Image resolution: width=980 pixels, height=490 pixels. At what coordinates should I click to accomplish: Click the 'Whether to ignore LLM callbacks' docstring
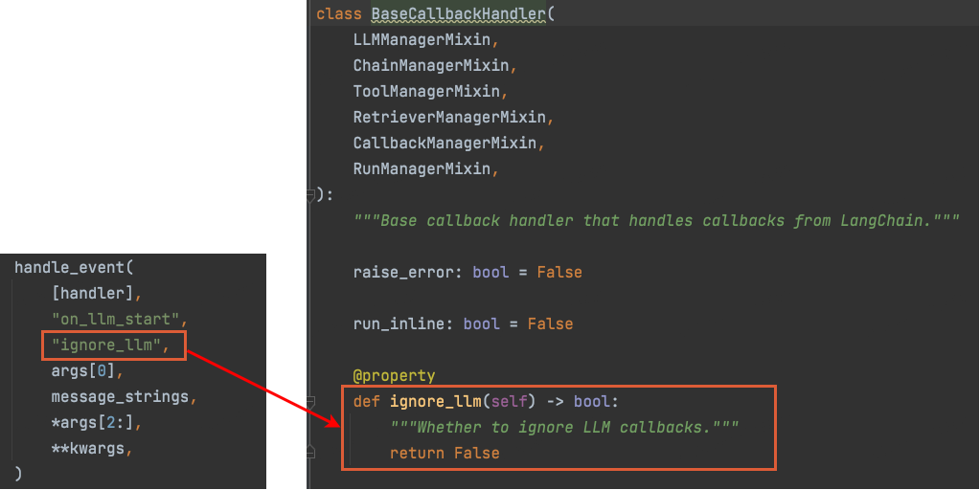point(564,428)
